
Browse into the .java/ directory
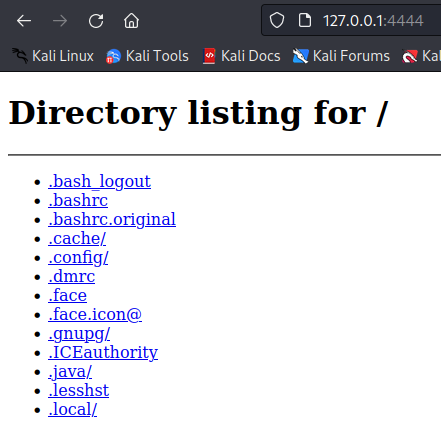click(x=70, y=372)
